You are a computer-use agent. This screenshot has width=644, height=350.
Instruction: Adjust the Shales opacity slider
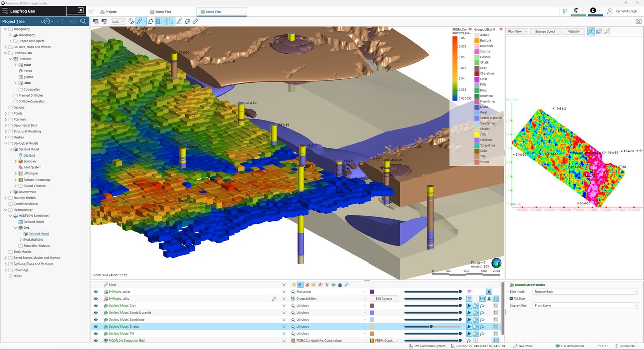click(x=431, y=327)
